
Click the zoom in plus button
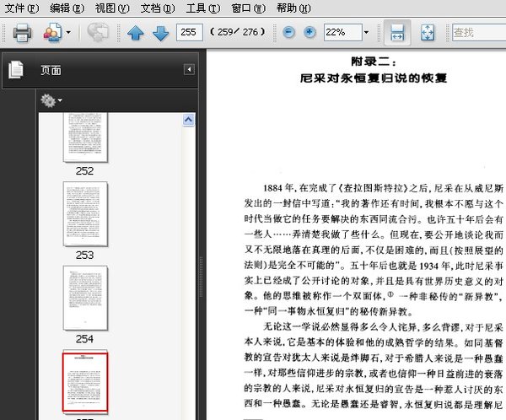click(x=310, y=33)
